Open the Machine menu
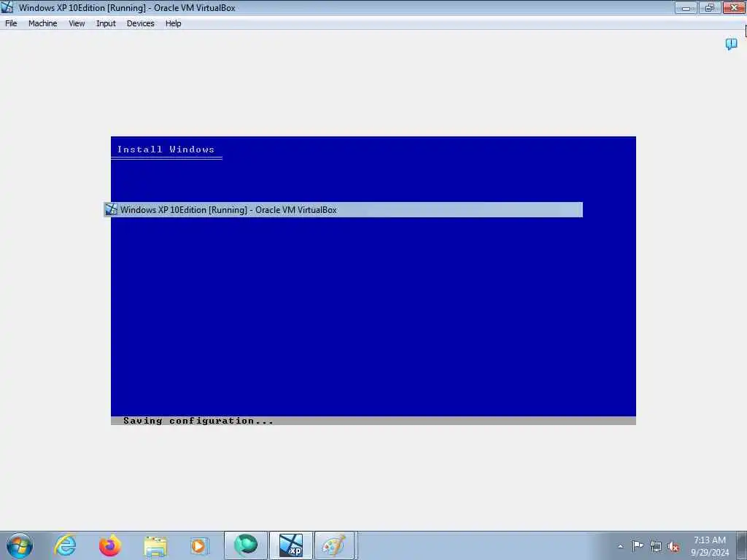 pos(43,23)
